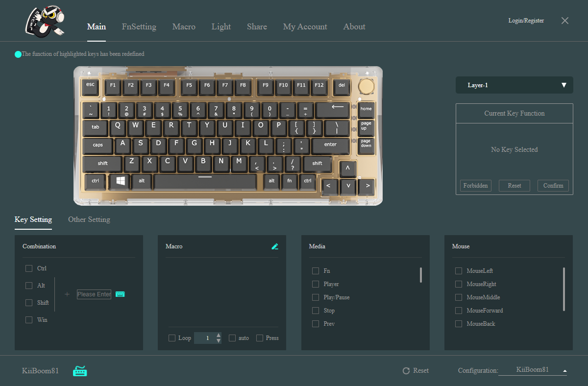Click the keyboard device icon next to KiiBoom81
This screenshot has height=386, width=588.
click(x=80, y=371)
